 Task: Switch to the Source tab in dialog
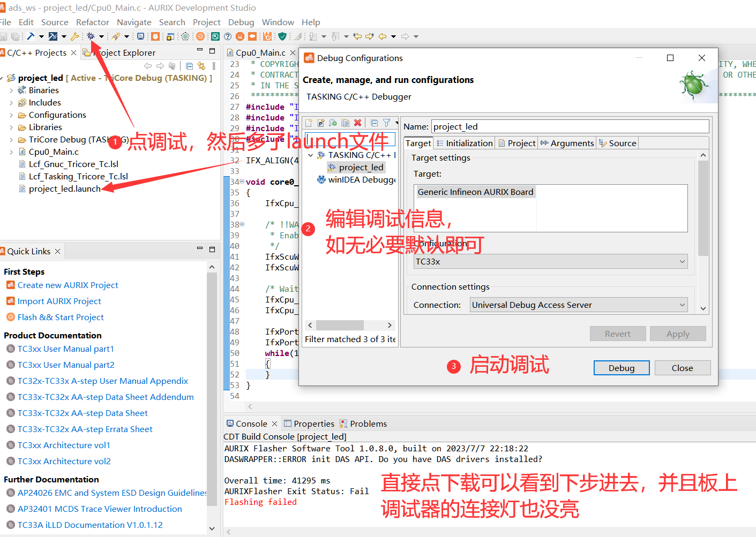coord(617,143)
